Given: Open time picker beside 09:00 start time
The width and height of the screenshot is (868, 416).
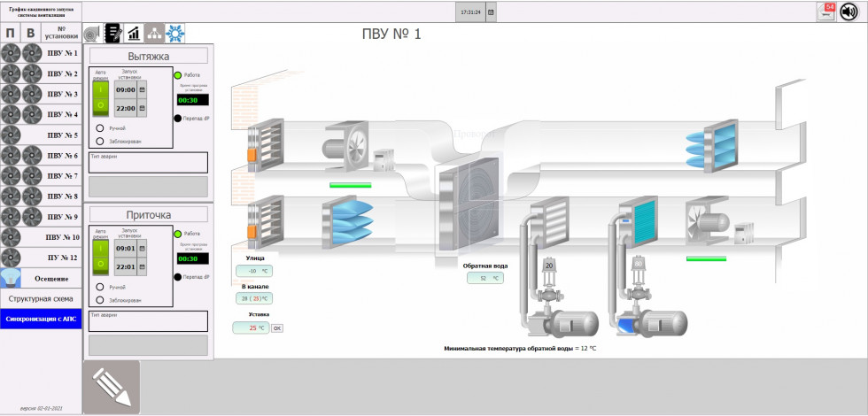Looking at the screenshot, I should 142,89.
